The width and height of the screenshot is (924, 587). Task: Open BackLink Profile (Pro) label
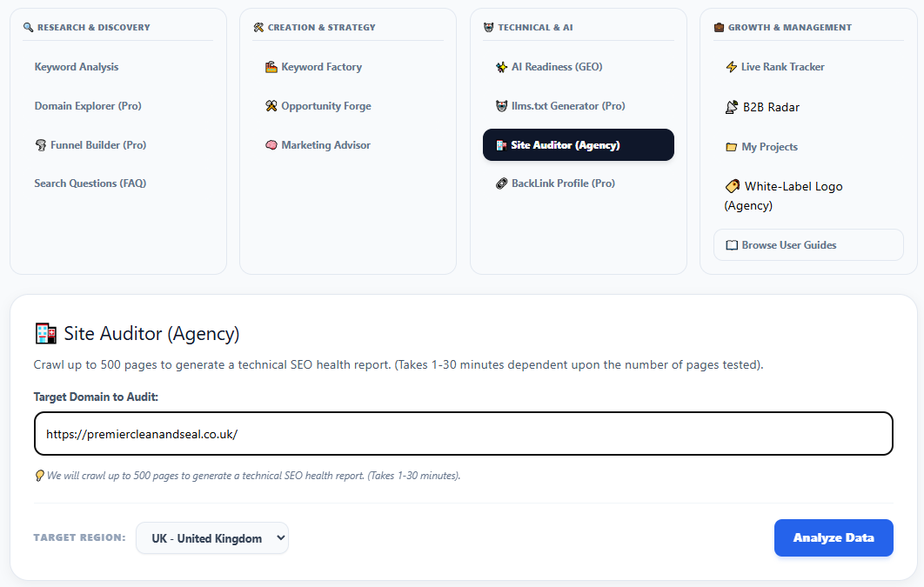[563, 183]
